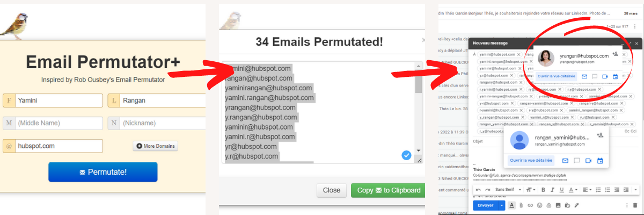Screen dimensions: 644x215
Task: Add yrangan@hubspot.com to contacts icon
Action: (616, 54)
